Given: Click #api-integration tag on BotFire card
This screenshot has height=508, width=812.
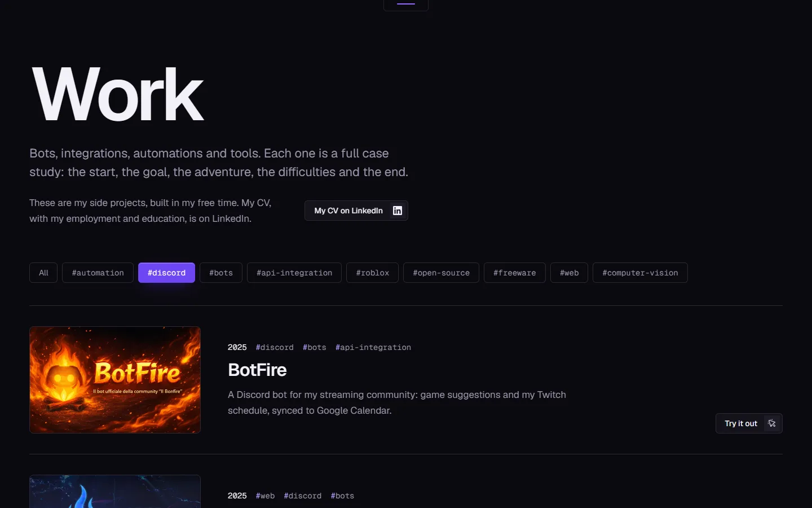Looking at the screenshot, I should [x=373, y=347].
